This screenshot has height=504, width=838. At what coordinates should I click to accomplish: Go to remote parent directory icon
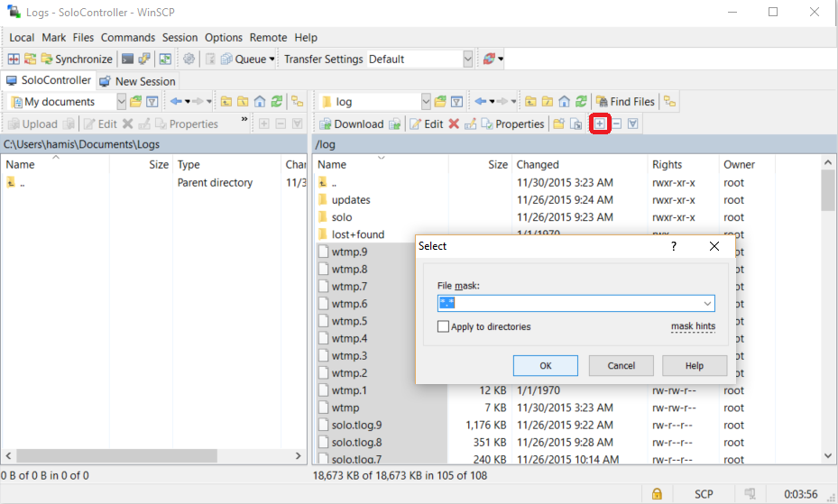[x=530, y=102]
